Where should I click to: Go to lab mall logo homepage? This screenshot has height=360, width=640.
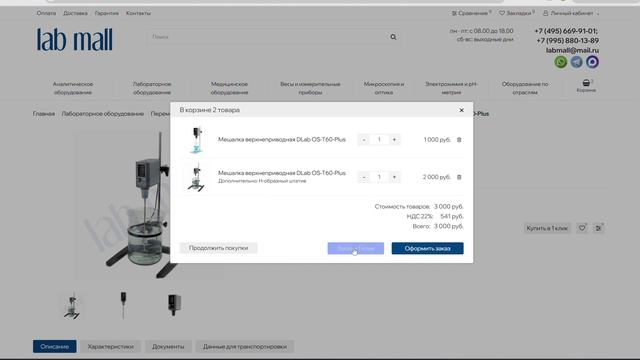click(74, 40)
